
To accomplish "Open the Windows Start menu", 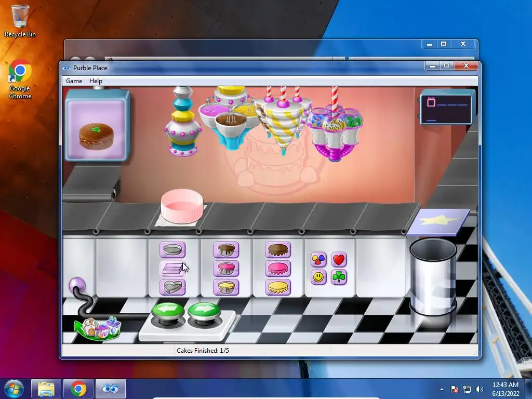I will point(14,389).
